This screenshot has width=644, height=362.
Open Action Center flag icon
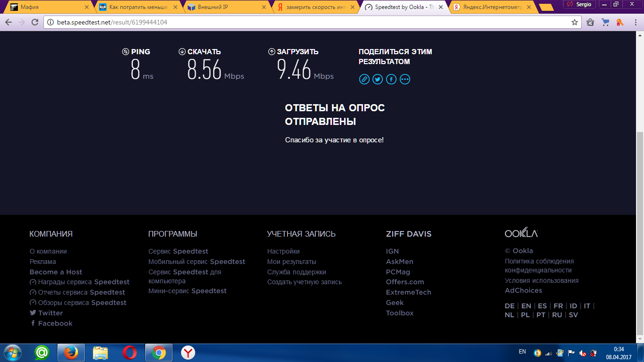pos(571,353)
